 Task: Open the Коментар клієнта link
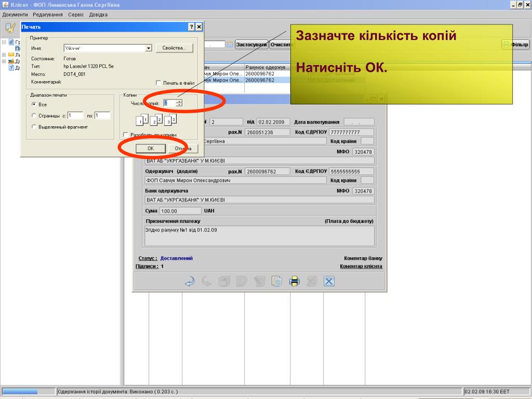361,267
